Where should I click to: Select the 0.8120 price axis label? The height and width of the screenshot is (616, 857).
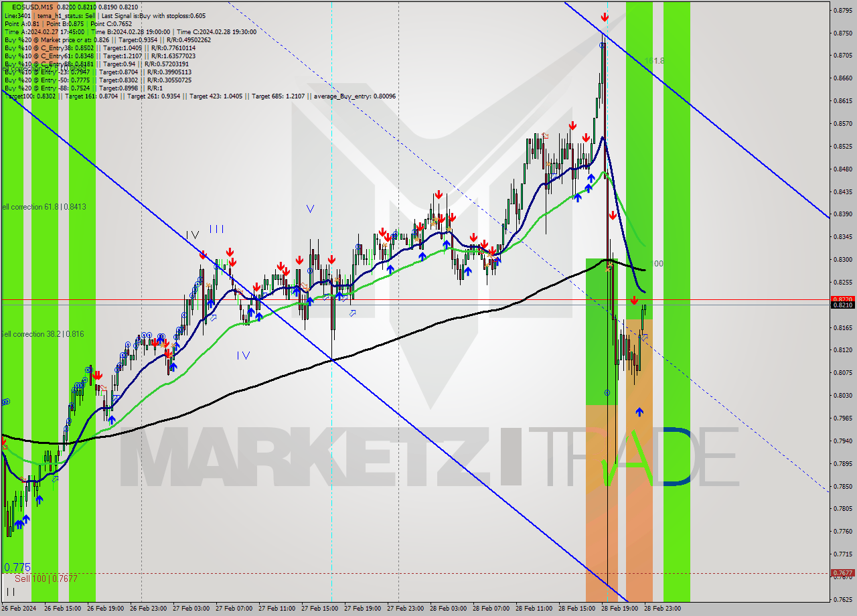tap(842, 350)
